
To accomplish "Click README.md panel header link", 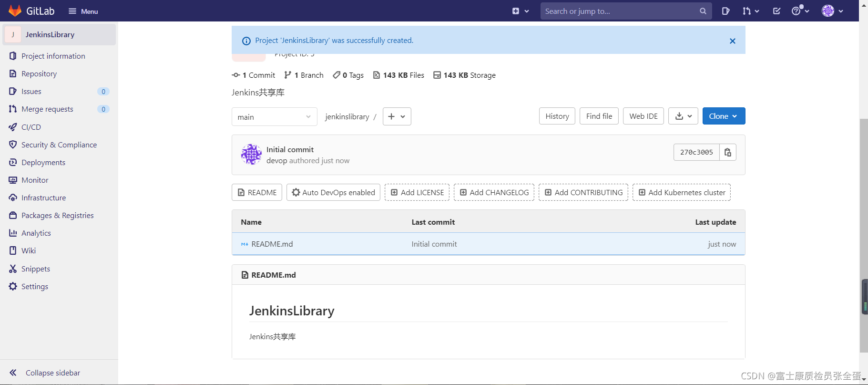I will [274, 275].
